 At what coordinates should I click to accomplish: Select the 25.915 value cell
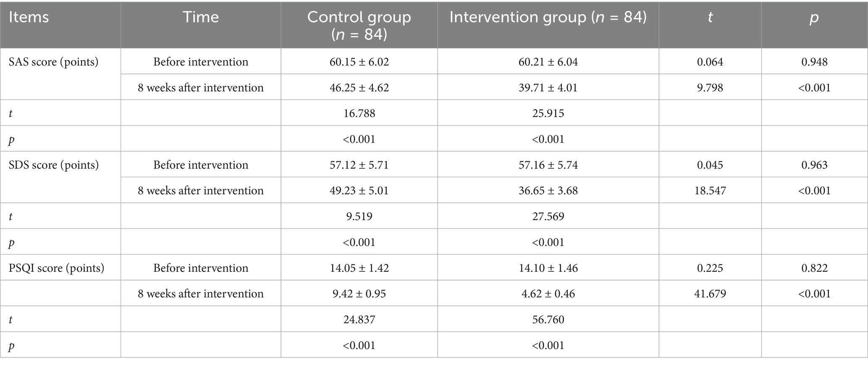548,113
